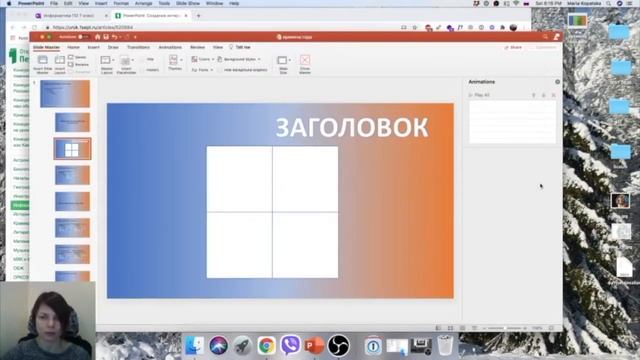Click Insert Slide Master icon
Viewport: 640px width, 360px height.
[42, 60]
